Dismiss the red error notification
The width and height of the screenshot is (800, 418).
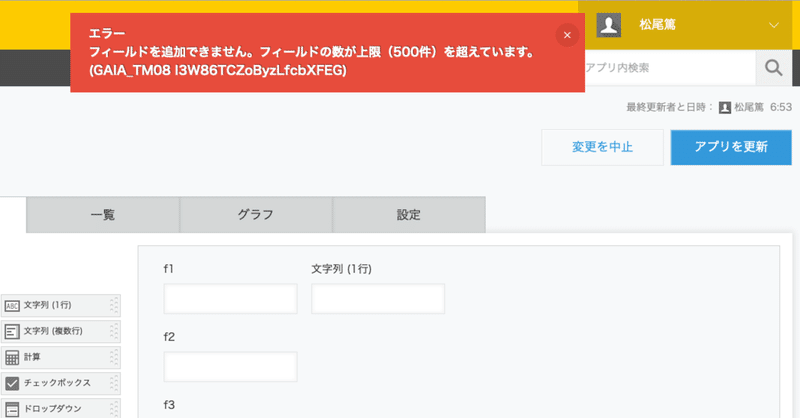click(567, 35)
